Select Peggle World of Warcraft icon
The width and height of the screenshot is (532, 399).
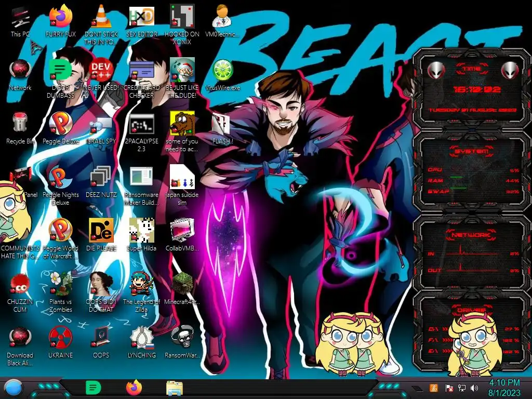click(60, 239)
